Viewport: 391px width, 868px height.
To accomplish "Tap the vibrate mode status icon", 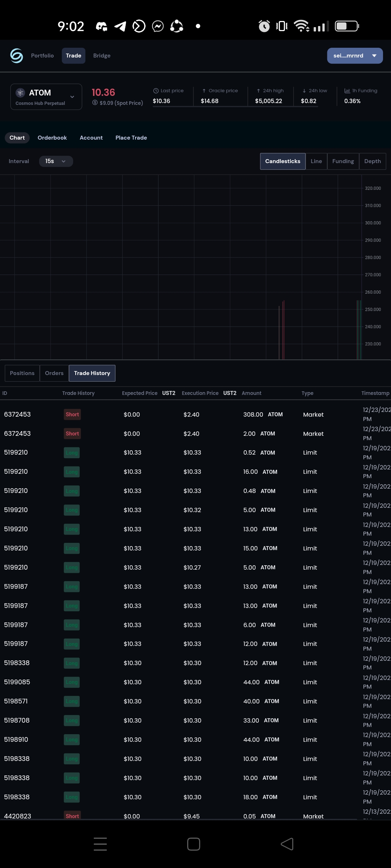I will (x=282, y=26).
